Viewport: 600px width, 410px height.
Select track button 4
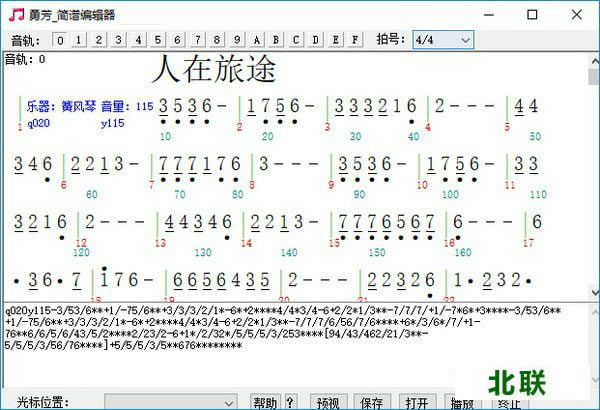tap(138, 40)
